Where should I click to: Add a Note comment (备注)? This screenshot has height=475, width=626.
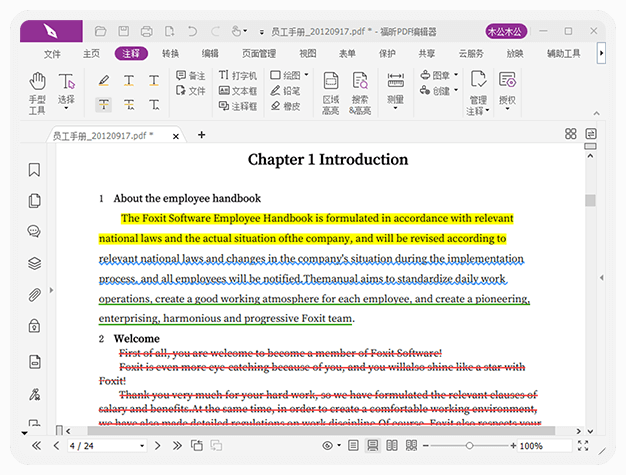(191, 75)
